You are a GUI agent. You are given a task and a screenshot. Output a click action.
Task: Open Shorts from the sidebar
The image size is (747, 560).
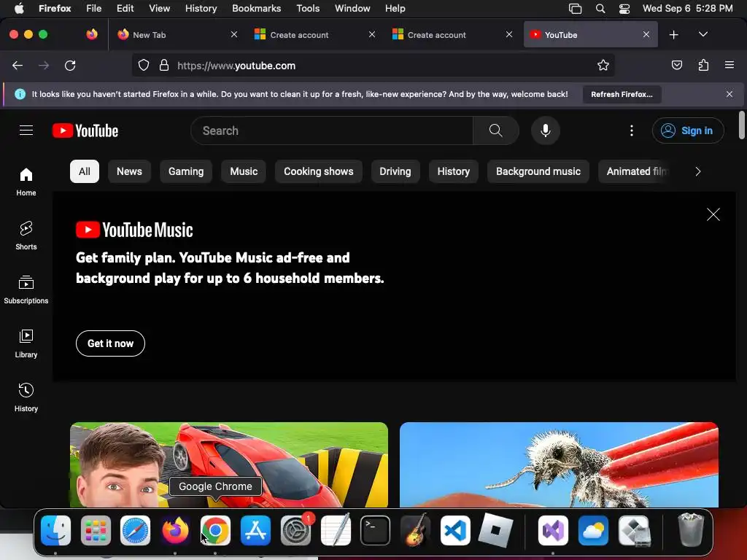pyautogui.click(x=26, y=236)
